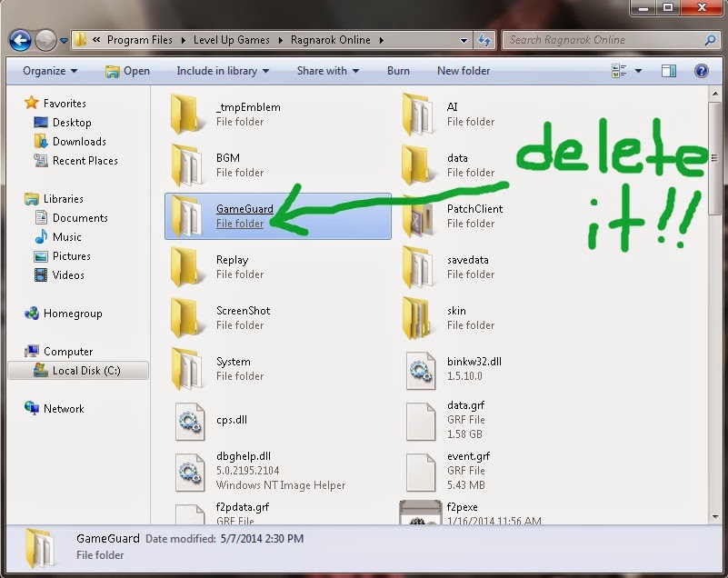
Task: Select Libraries in the navigation pane
Action: click(x=54, y=199)
